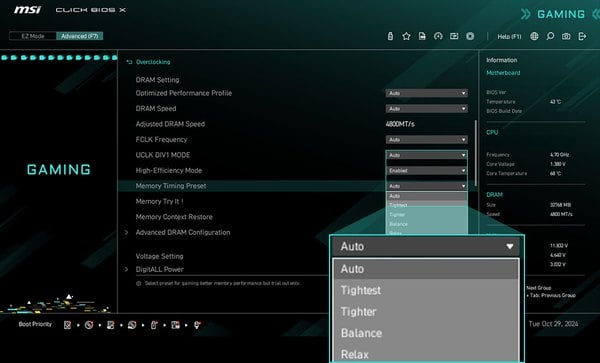This screenshot has width=600, height=363.
Task: Select the sixth Boot Priority device icon
Action: tap(176, 325)
